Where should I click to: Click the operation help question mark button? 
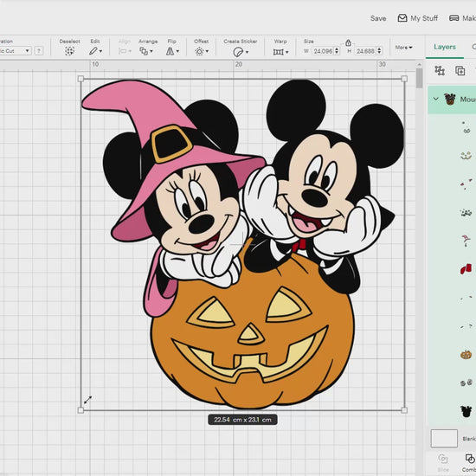point(39,51)
